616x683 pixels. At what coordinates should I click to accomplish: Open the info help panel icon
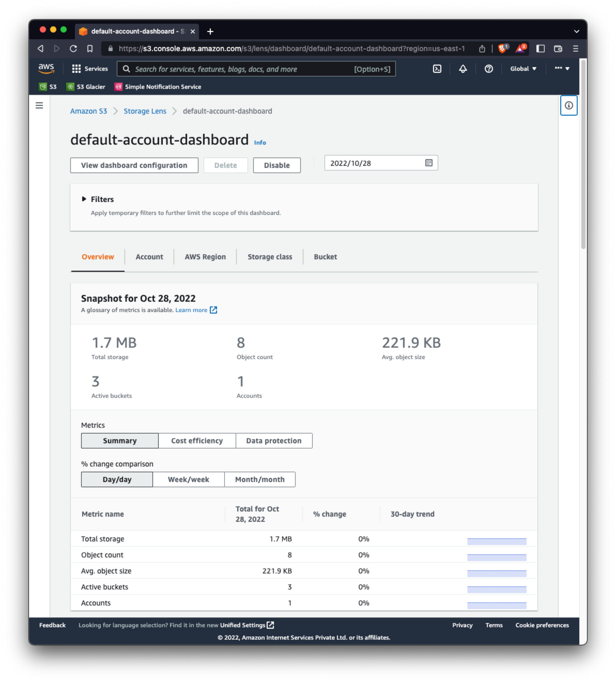[569, 105]
